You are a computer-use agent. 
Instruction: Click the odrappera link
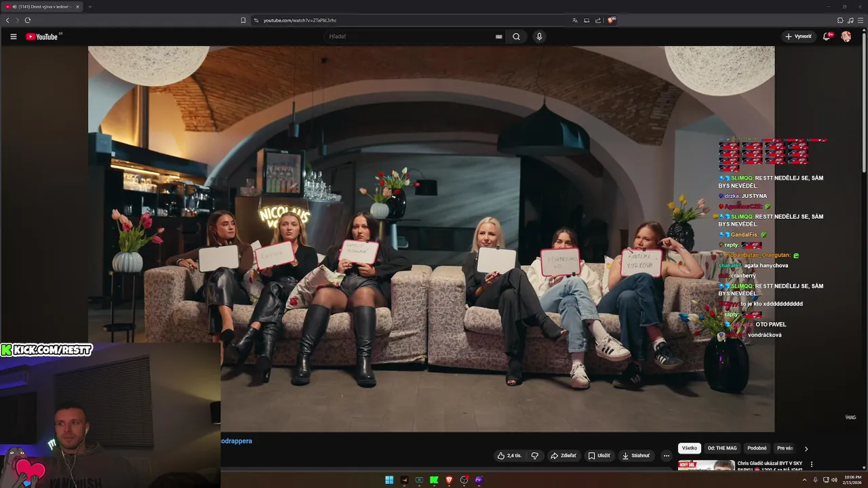click(x=237, y=441)
